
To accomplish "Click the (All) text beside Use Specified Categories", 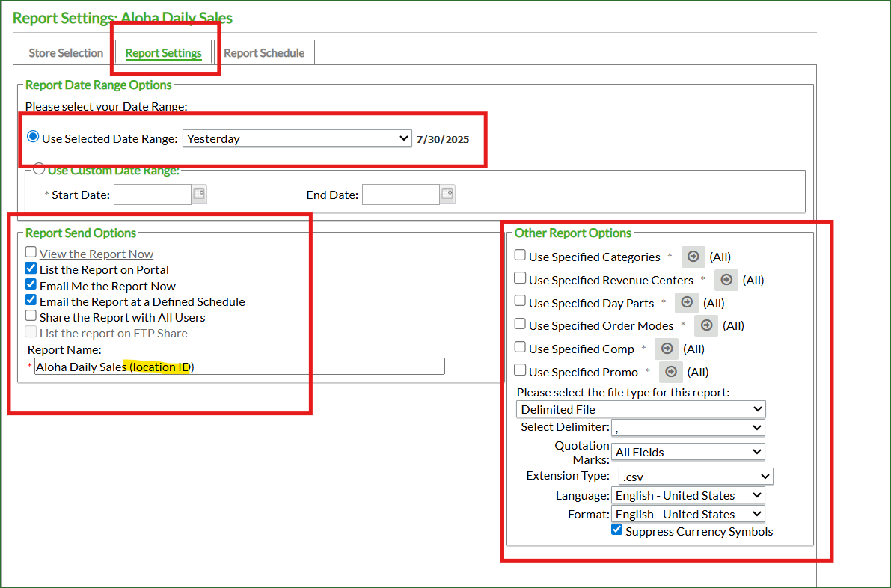I will [720, 257].
